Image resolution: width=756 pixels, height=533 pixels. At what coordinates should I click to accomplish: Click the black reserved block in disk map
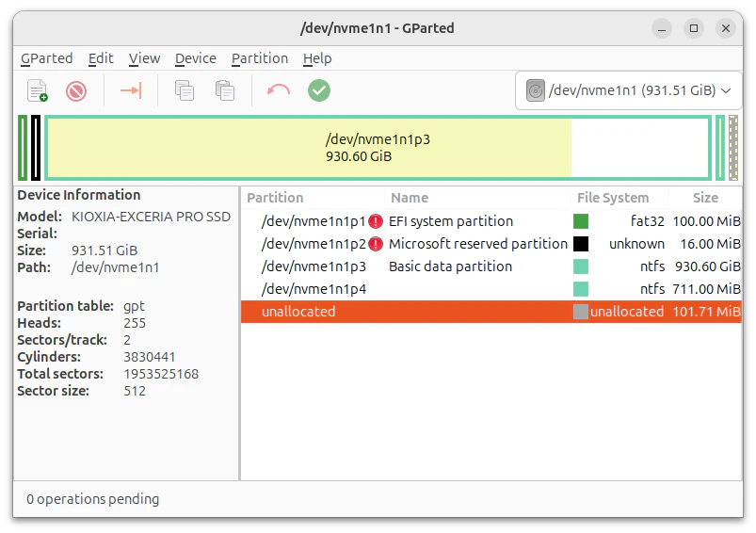click(36, 148)
